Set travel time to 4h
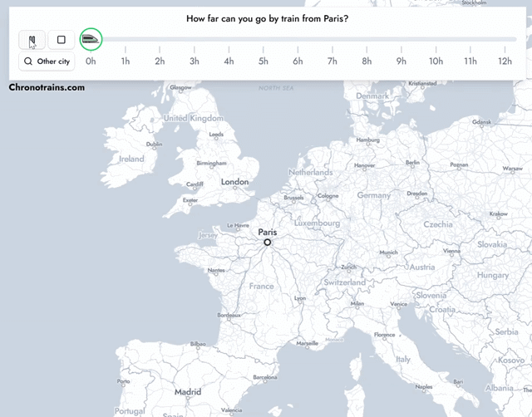 click(x=229, y=61)
